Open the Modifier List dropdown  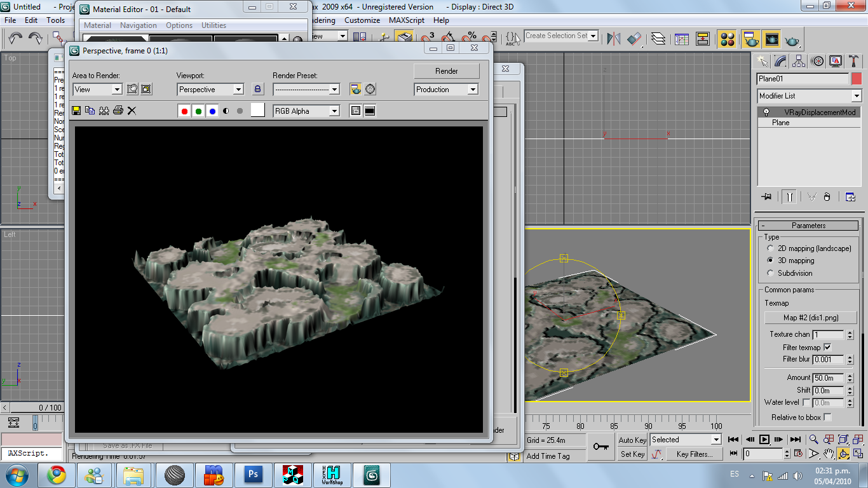coord(856,96)
